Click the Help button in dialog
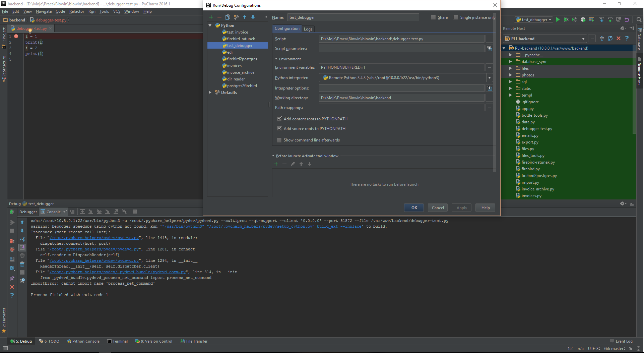Viewport: 644px width, 353px height. (486, 208)
